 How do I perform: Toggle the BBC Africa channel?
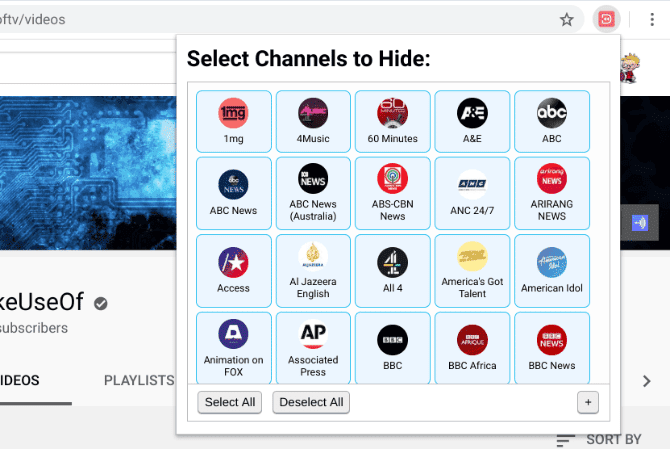point(472,348)
